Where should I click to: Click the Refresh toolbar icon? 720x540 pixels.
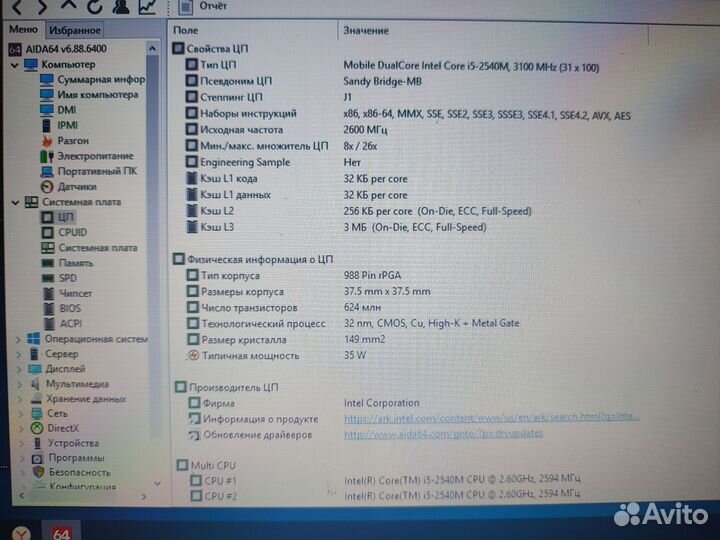coord(94,6)
